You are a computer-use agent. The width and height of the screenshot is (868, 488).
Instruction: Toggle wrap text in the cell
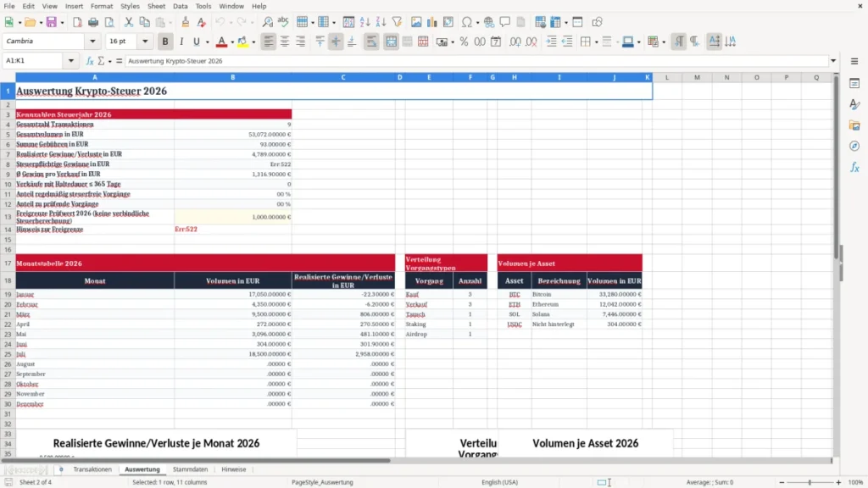click(x=371, y=42)
